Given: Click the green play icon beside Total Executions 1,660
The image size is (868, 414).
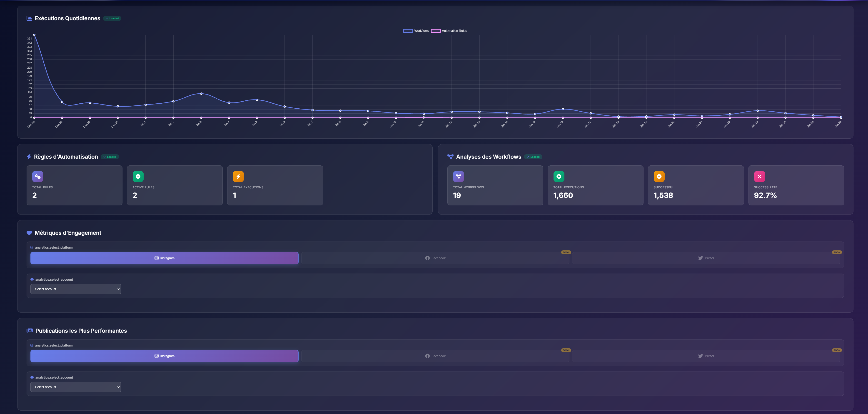Looking at the screenshot, I should [x=559, y=176].
